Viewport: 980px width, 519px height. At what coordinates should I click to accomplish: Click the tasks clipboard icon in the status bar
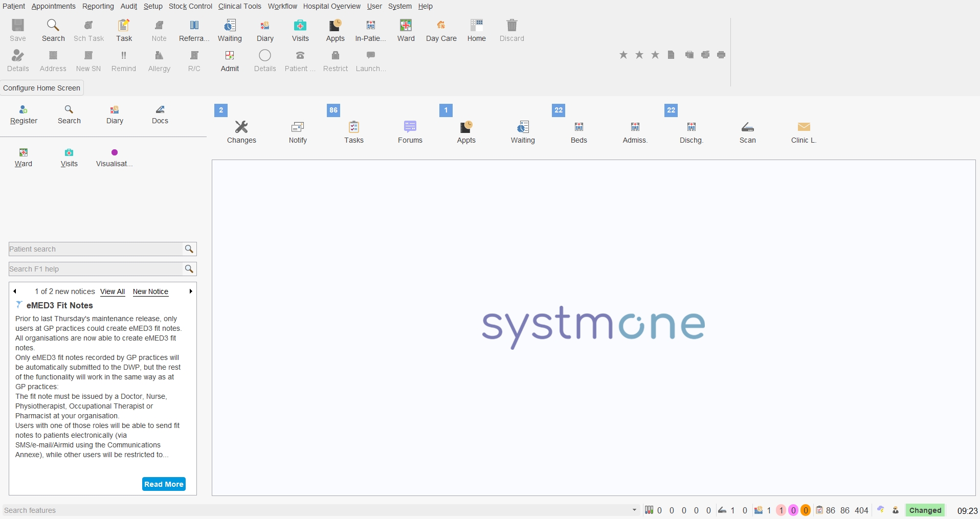pyautogui.click(x=819, y=510)
